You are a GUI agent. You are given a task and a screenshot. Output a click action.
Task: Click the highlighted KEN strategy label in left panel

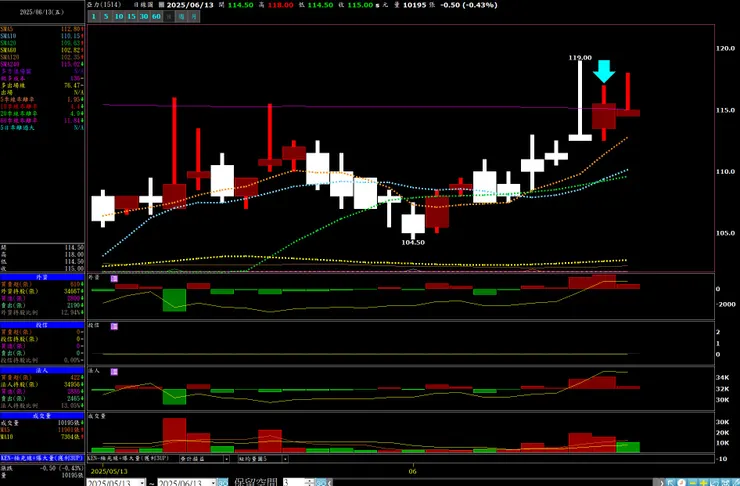(x=42, y=458)
